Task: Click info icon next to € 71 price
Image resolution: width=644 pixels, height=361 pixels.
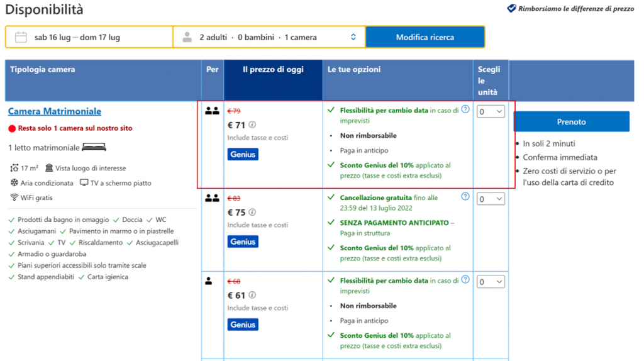Action: pos(253,125)
